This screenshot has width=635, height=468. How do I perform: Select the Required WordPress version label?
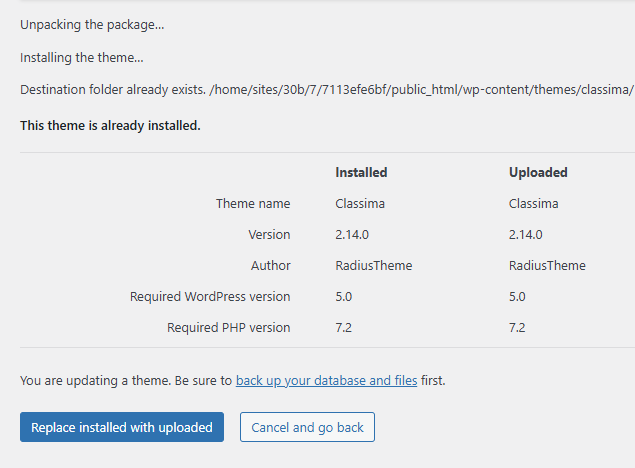210,296
